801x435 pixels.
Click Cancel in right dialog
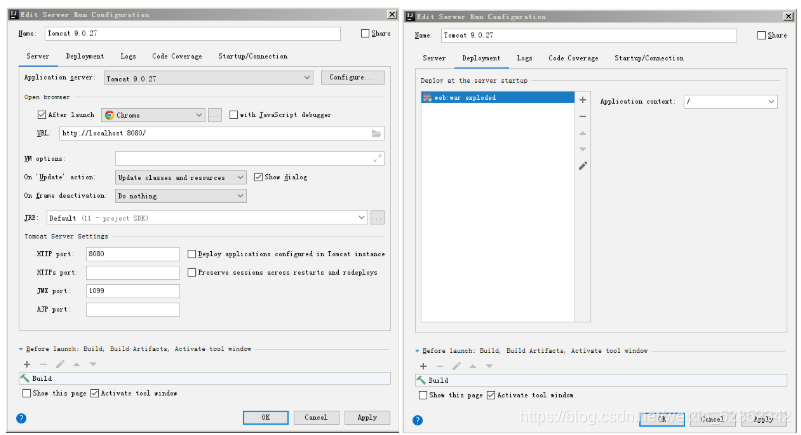pyautogui.click(x=712, y=419)
